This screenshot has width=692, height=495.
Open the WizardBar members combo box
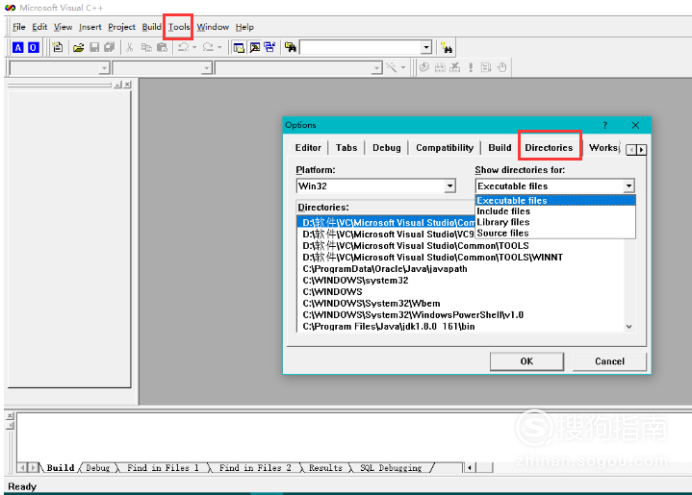pos(299,68)
